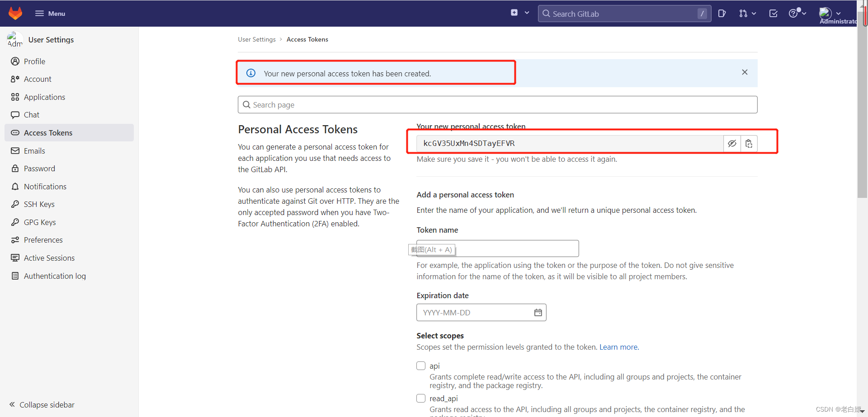Collapse the sidebar
The image size is (868, 417).
point(42,405)
